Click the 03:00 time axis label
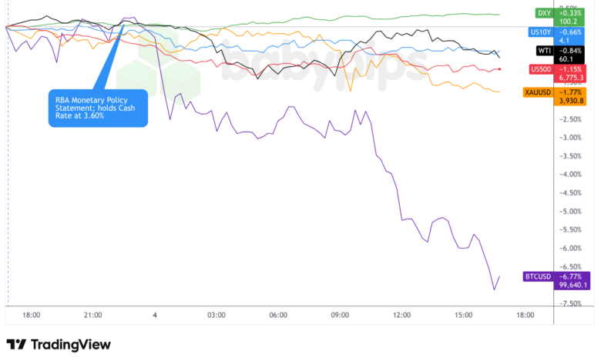 (x=217, y=315)
